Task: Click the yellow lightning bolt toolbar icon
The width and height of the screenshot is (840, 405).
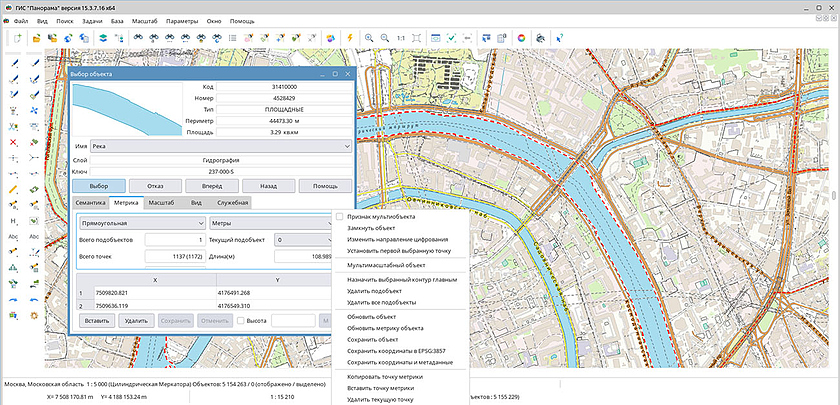Action: click(x=350, y=37)
